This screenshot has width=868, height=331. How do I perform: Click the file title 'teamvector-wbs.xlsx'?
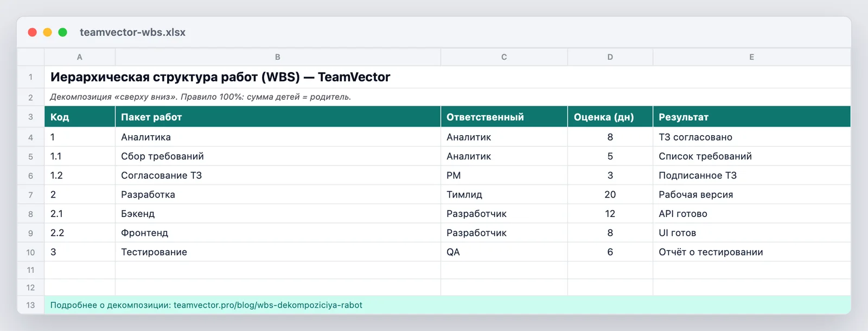(132, 32)
